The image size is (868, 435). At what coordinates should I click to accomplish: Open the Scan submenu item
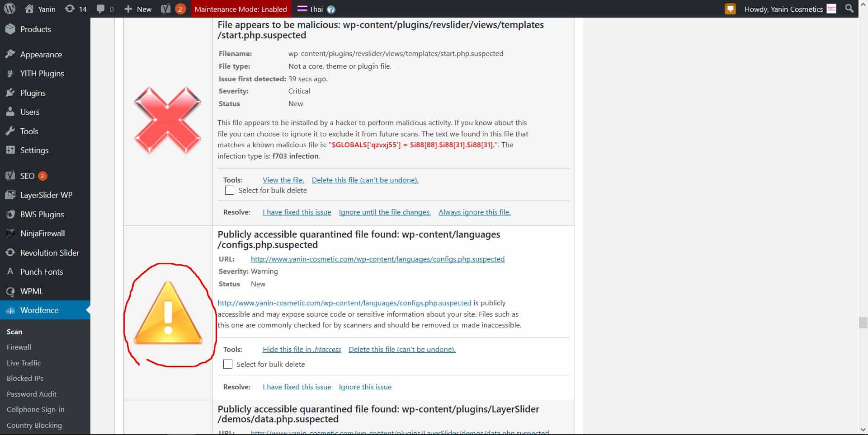click(x=14, y=332)
